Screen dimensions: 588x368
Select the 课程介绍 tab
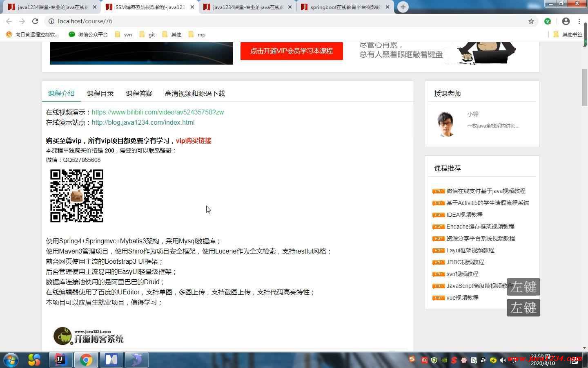61,94
